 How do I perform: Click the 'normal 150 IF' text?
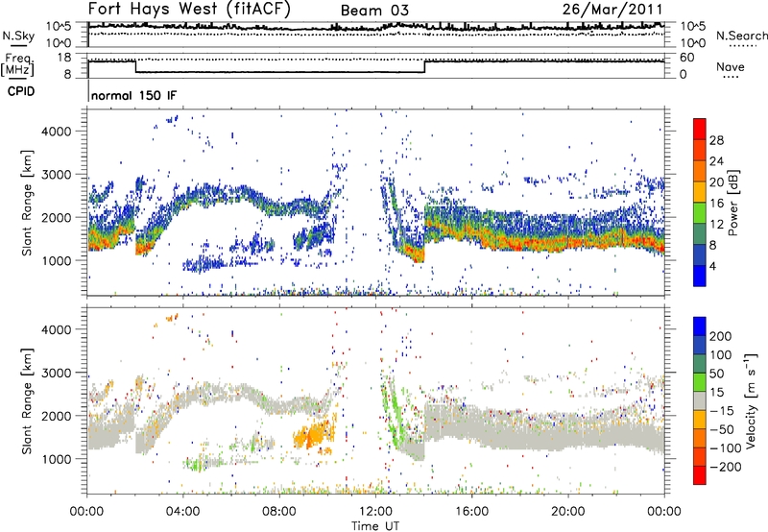(133, 95)
